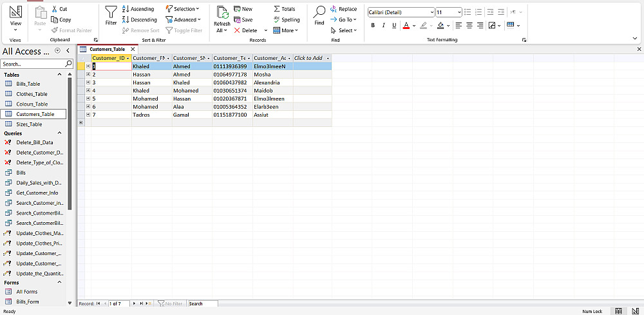
Task: Open the Select dropdown in Find group
Action: (344, 30)
